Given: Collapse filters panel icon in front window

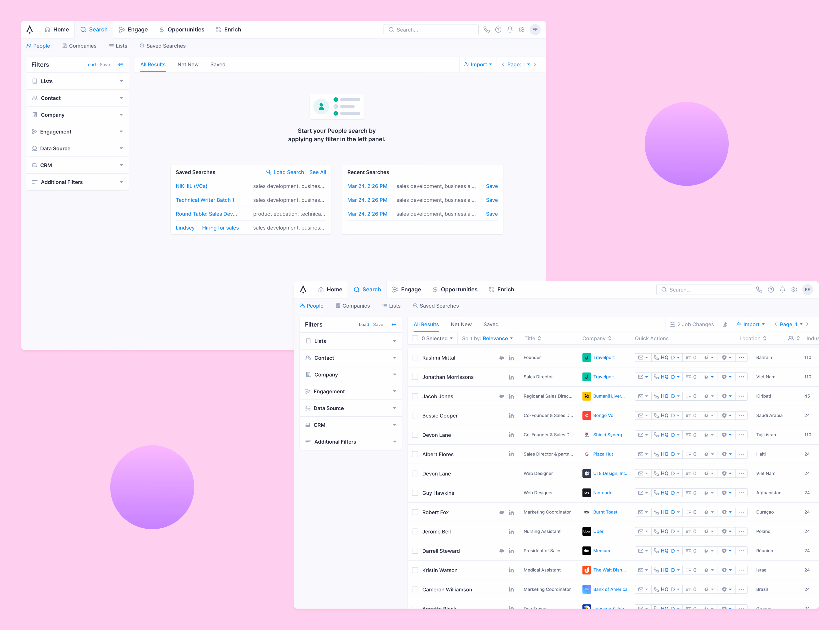Looking at the screenshot, I should [394, 324].
